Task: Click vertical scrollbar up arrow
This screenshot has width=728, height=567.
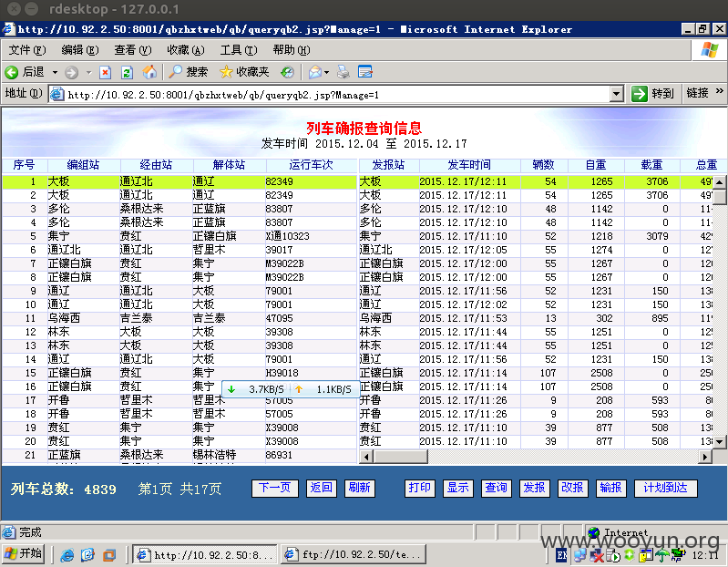Action: (x=719, y=182)
